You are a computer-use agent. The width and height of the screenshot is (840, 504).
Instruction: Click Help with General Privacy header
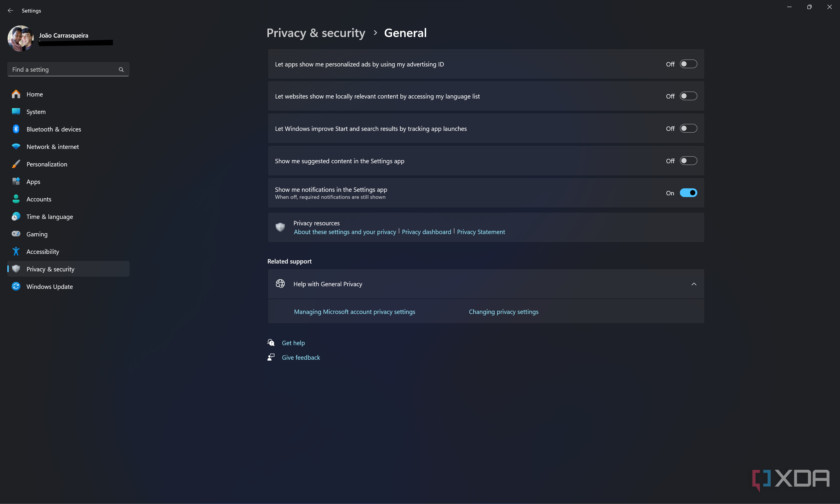click(486, 284)
